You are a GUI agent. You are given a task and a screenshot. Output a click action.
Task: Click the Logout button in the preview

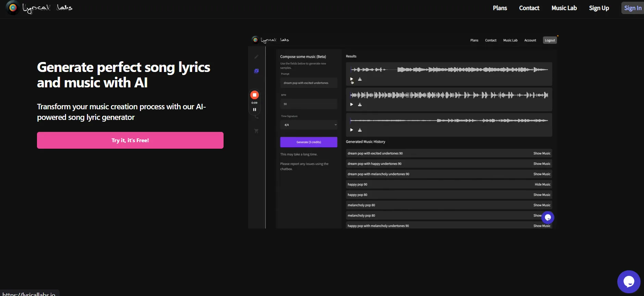pyautogui.click(x=550, y=40)
